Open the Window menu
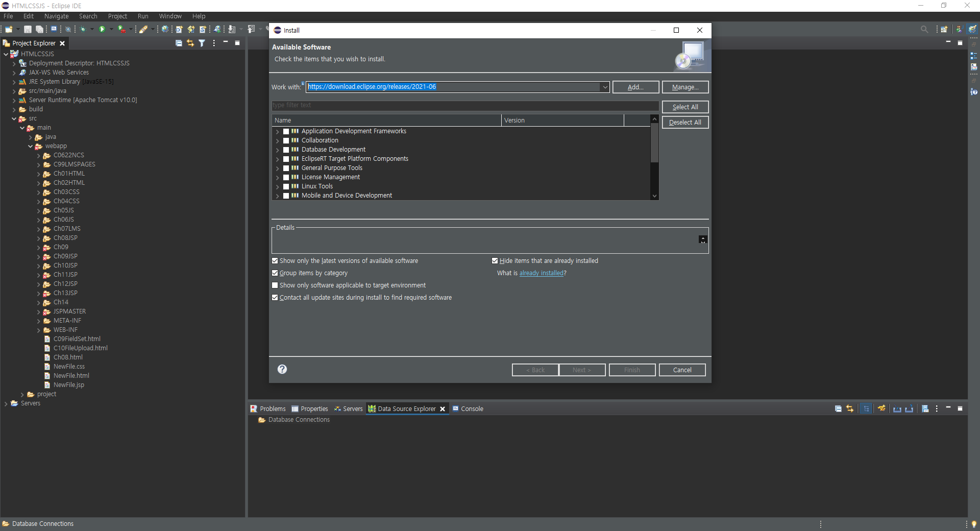Viewport: 980px width, 531px height. pyautogui.click(x=170, y=16)
